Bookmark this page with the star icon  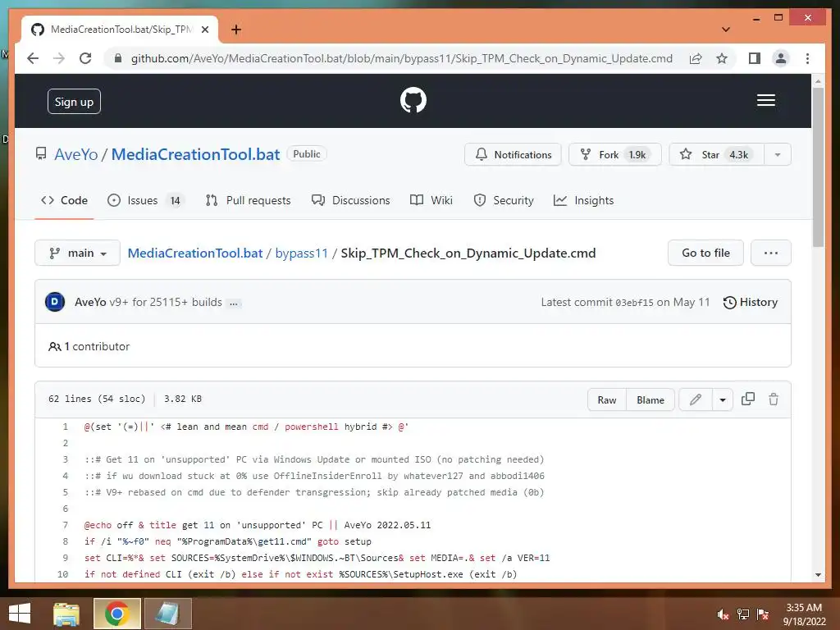pos(722,58)
